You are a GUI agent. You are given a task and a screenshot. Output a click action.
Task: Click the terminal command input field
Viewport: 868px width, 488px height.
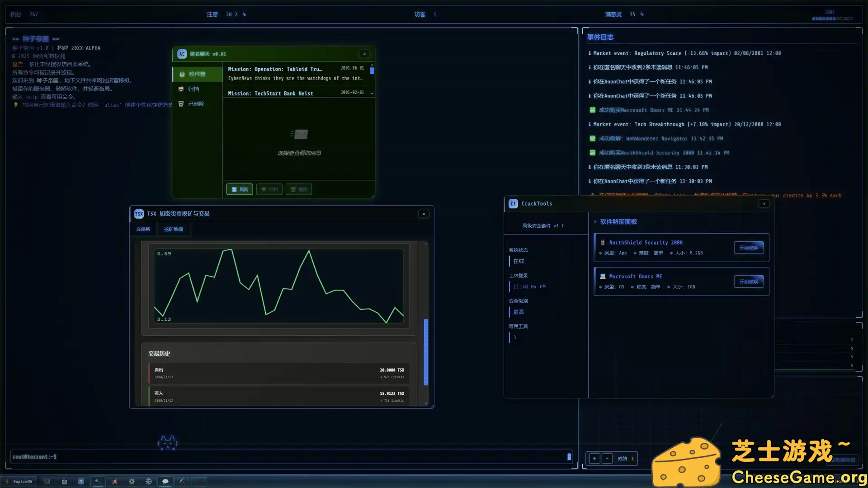289,457
